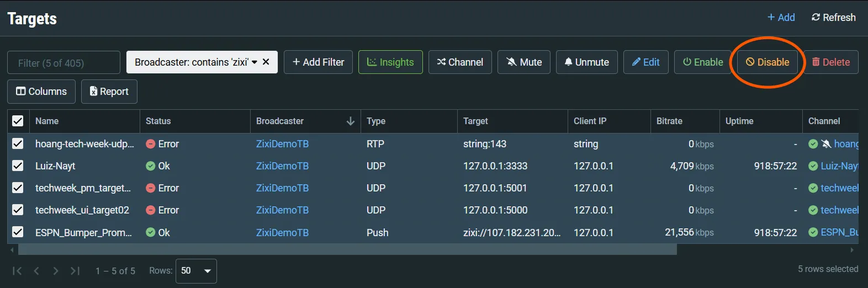
Task: Click the Error status icon for hoang-tech-week-udp
Action: click(150, 144)
